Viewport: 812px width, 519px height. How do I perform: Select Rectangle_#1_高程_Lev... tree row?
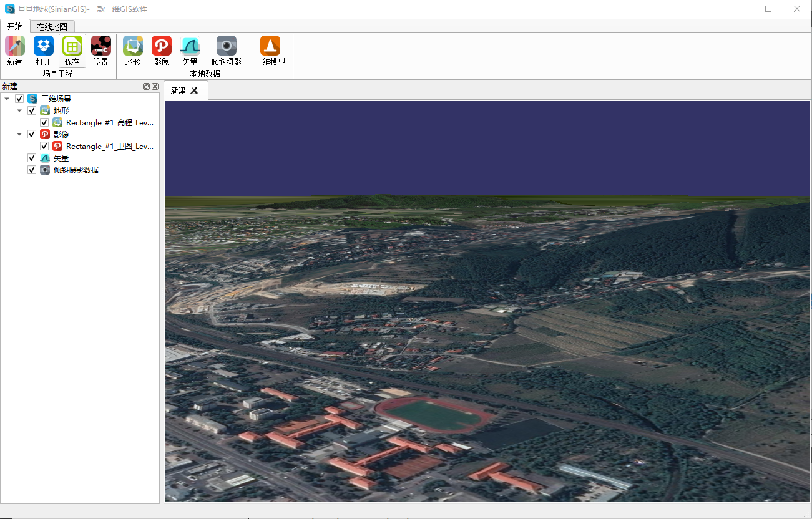[x=110, y=123]
